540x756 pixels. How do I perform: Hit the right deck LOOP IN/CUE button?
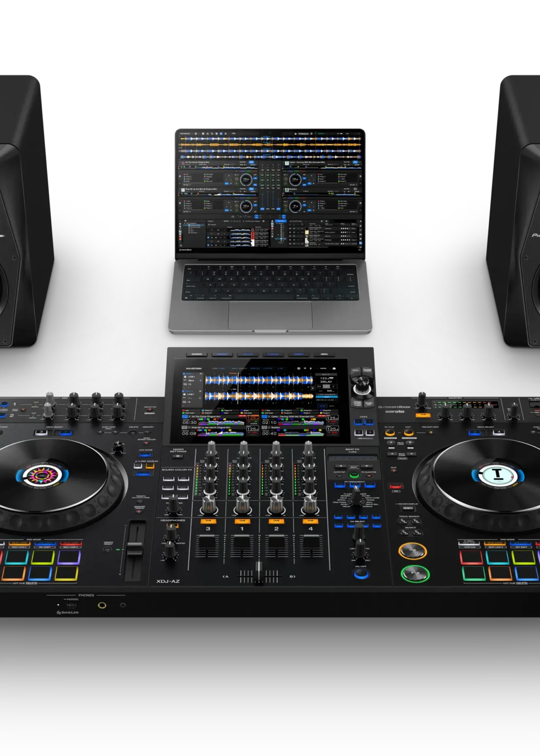click(390, 433)
